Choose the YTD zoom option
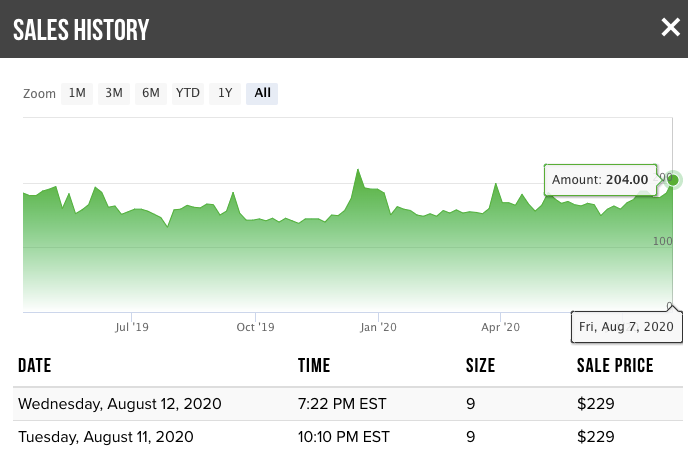The height and width of the screenshot is (451, 688). (x=188, y=93)
